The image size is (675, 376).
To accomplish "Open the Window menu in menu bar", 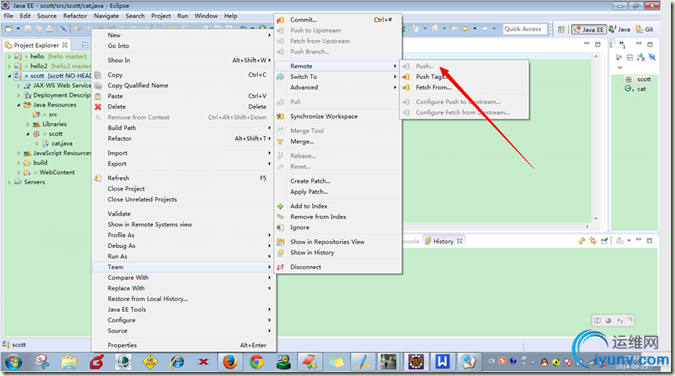I will tap(206, 16).
